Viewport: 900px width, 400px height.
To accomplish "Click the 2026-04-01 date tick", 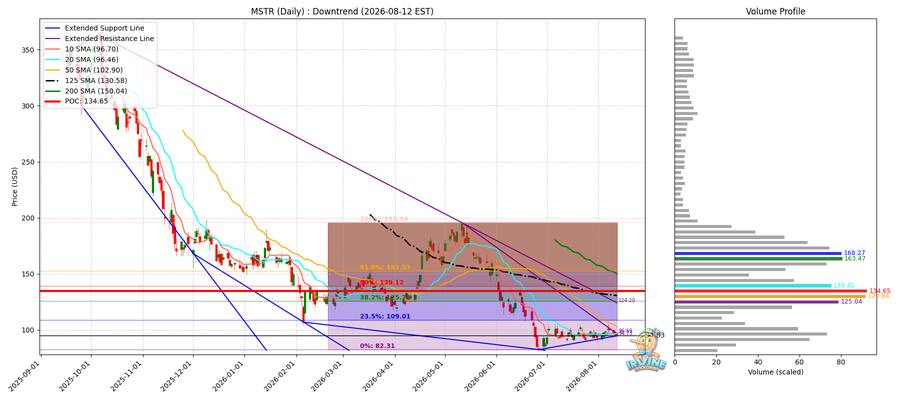I will point(380,376).
